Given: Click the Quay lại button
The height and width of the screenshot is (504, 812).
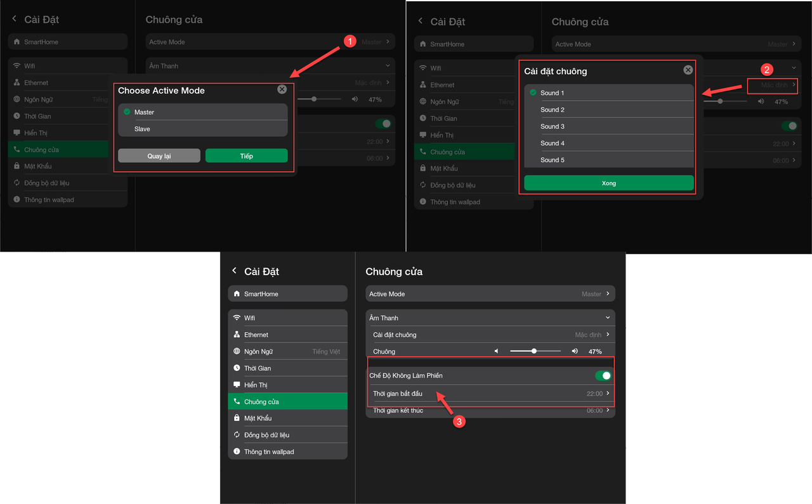Looking at the screenshot, I should [159, 156].
